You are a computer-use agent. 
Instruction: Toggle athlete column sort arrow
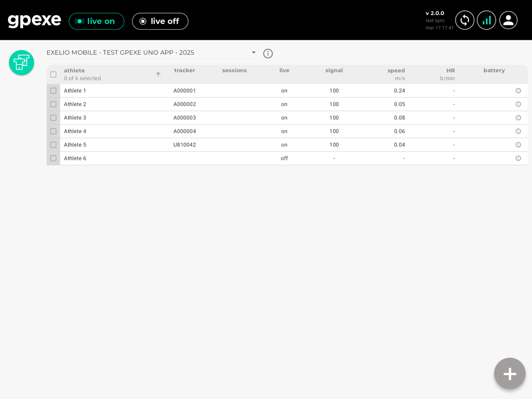pyautogui.click(x=158, y=74)
